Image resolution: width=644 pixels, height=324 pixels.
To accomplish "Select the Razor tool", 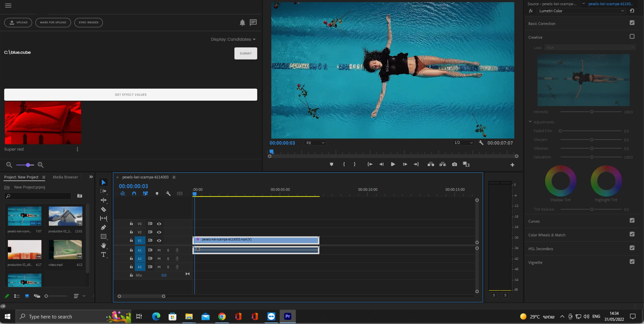I will click(x=103, y=209).
